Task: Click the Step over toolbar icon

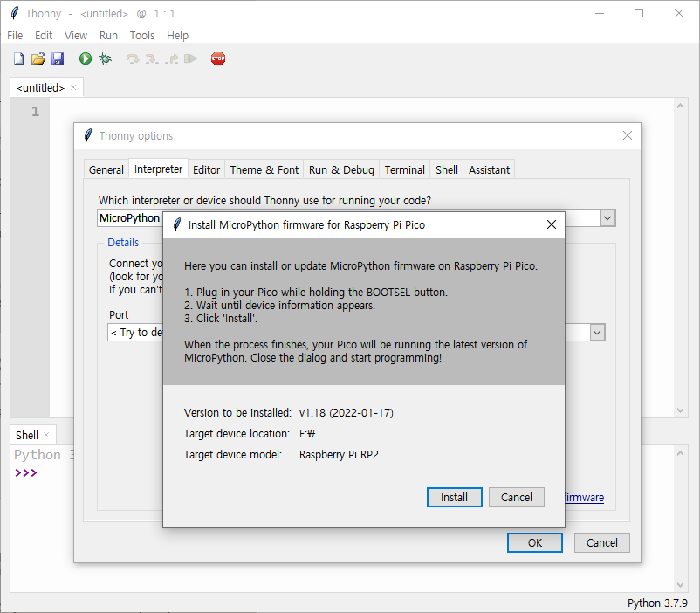Action: [133, 59]
